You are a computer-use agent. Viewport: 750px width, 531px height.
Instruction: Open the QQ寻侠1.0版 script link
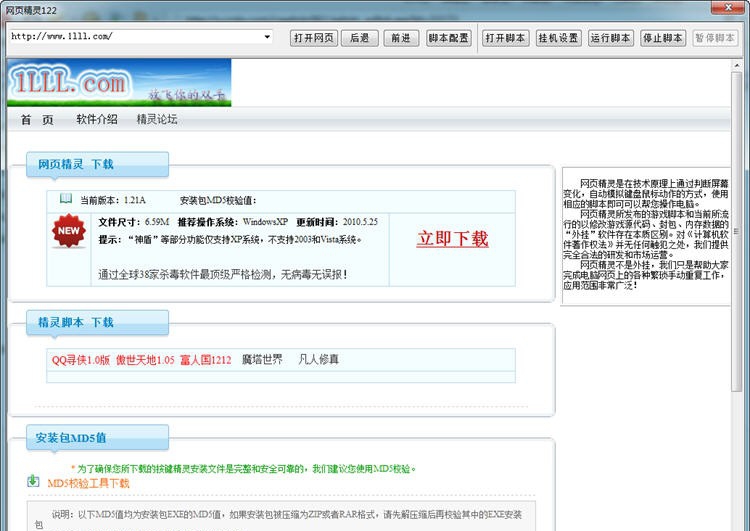coord(81,360)
